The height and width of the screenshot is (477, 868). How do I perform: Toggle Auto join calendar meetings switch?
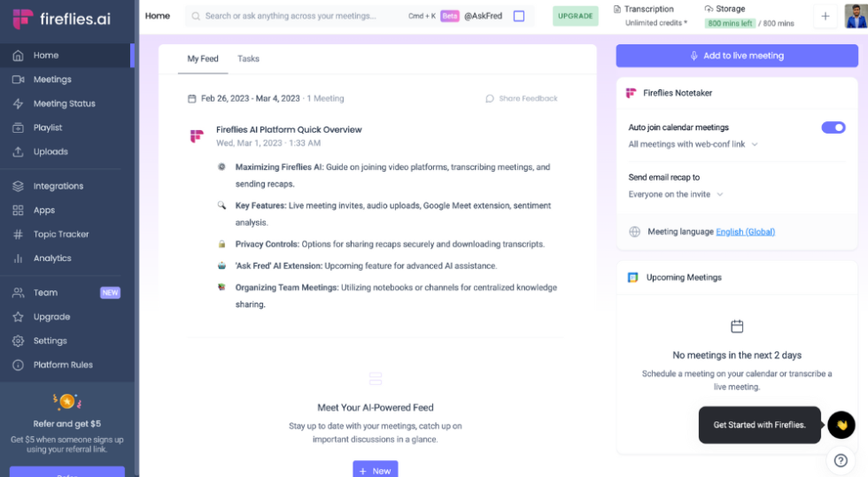(x=833, y=127)
